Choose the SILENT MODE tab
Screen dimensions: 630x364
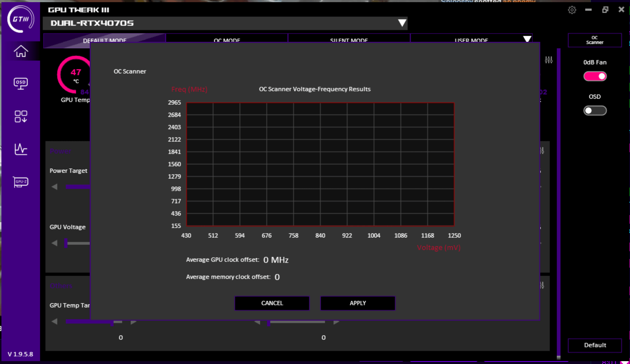pyautogui.click(x=349, y=38)
